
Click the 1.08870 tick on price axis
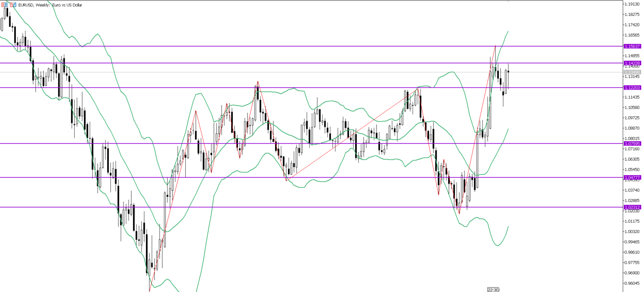click(x=632, y=128)
